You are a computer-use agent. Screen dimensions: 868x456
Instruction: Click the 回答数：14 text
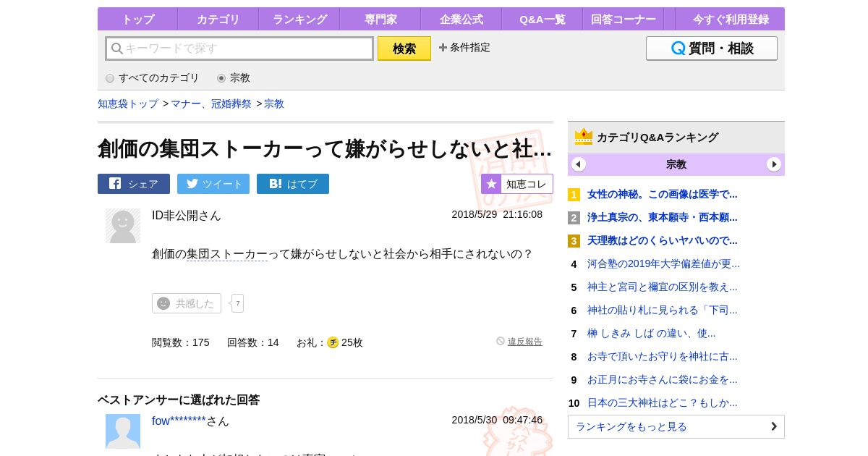[253, 342]
